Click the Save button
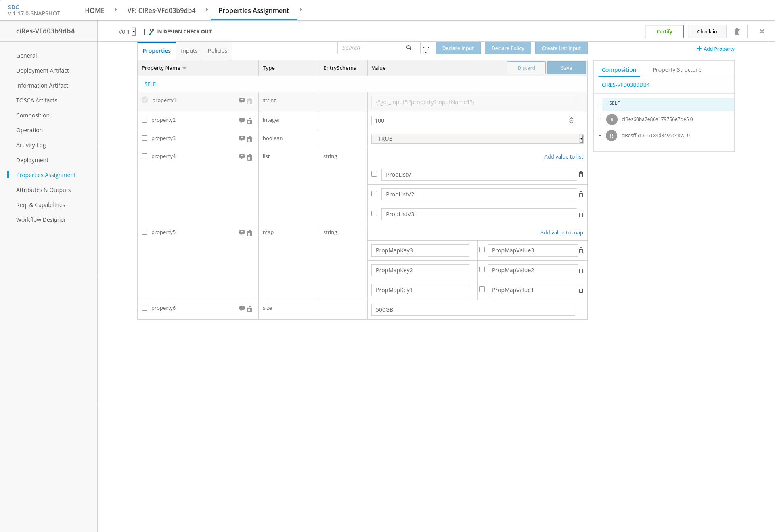This screenshot has height=532, width=775. click(x=567, y=68)
